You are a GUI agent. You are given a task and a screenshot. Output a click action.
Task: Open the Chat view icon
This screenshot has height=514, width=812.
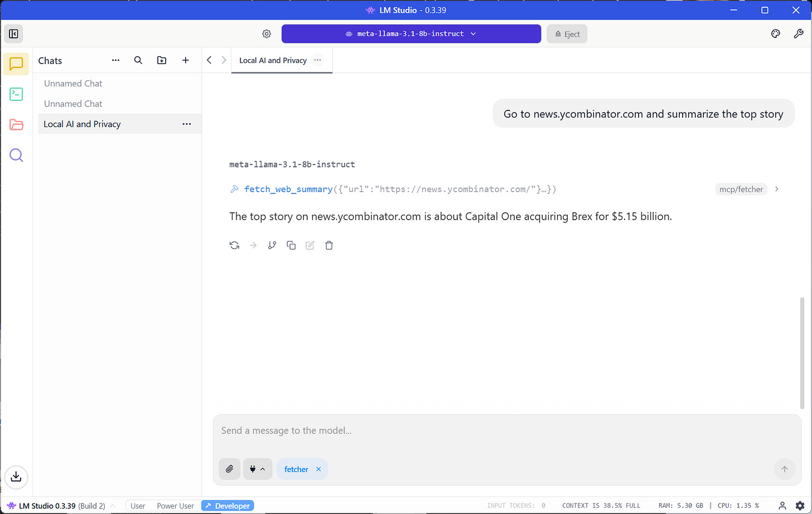tap(16, 64)
